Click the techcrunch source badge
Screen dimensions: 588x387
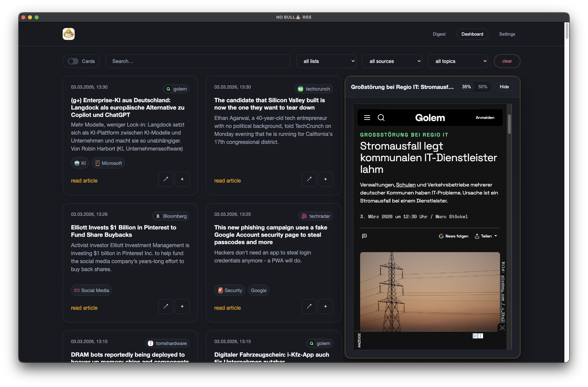pyautogui.click(x=314, y=89)
